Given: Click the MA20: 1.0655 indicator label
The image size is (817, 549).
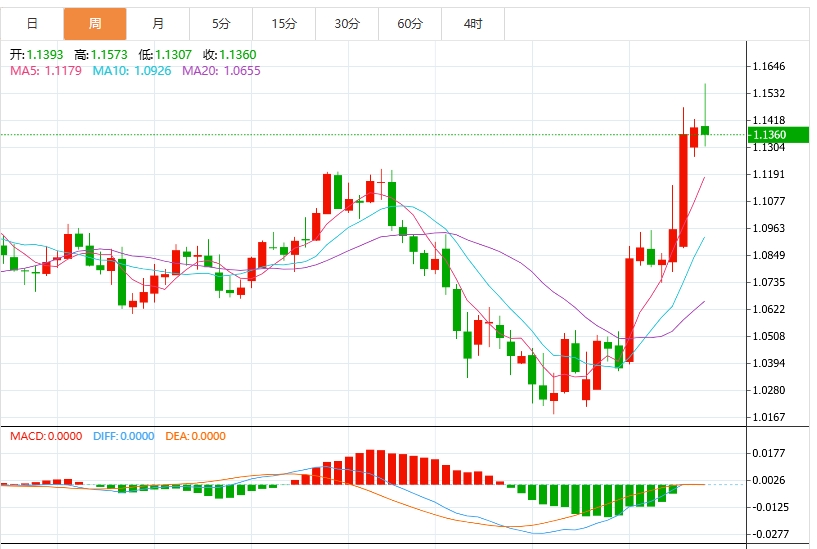Looking at the screenshot, I should 221,71.
